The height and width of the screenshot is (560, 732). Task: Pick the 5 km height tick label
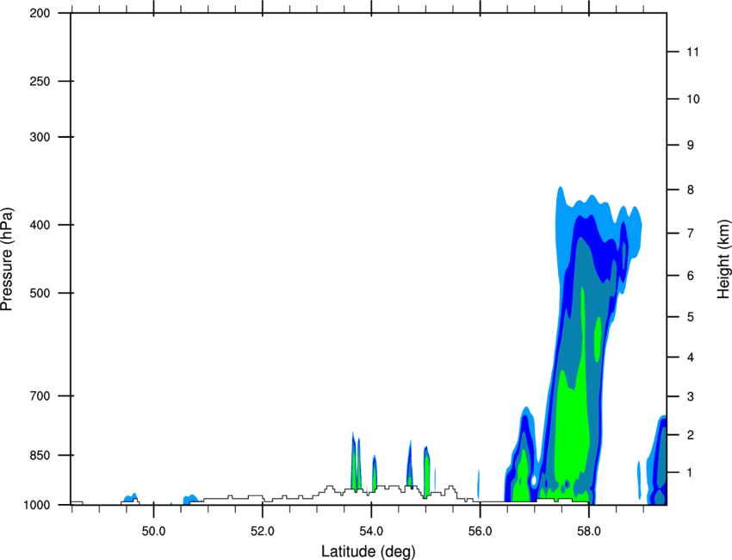tap(691, 317)
